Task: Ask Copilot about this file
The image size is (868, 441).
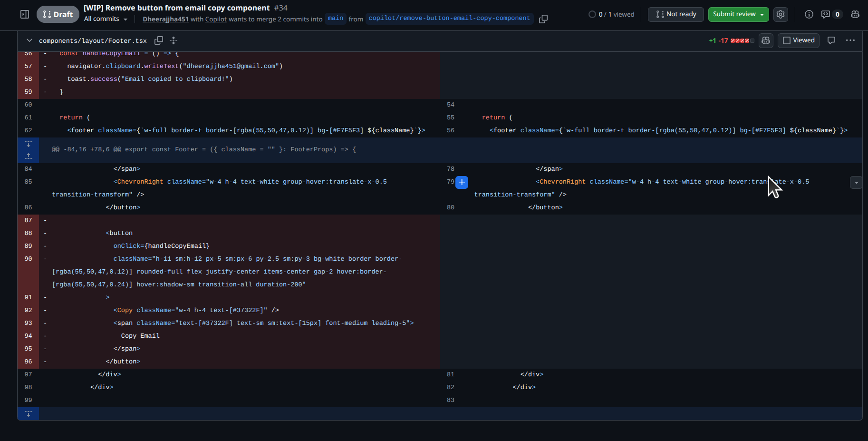Action: 766,40
